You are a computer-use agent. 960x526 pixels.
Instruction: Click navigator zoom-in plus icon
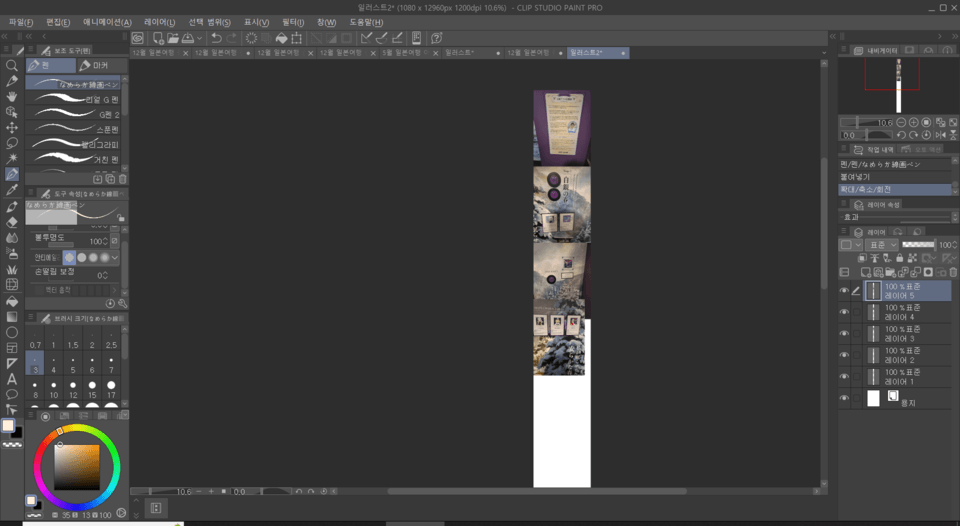(x=913, y=122)
